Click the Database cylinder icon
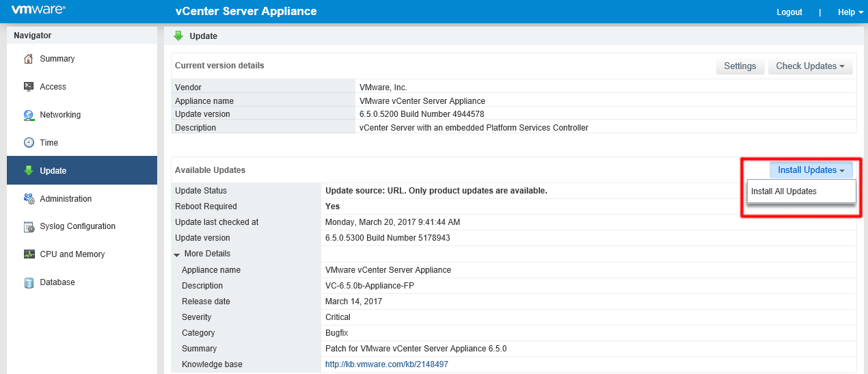Screen dimensions: 868x374 (x=29, y=282)
